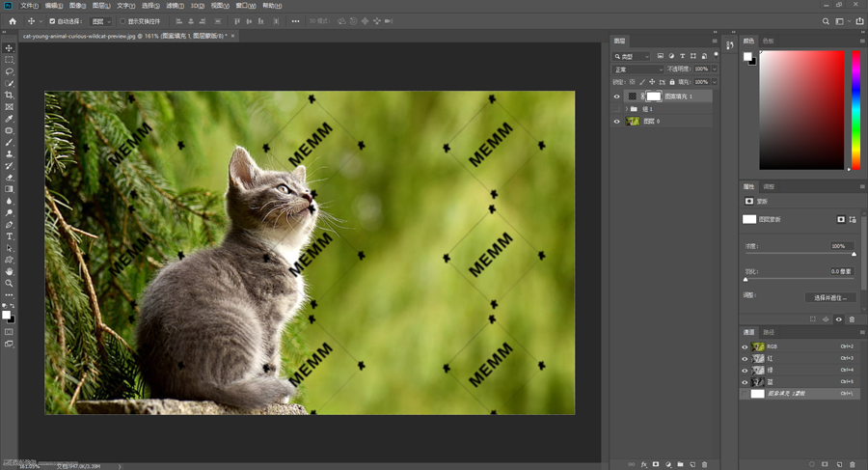Screen dimensions: 868x470
Task: Enable the 显示变换控件 checkbox
Action: (x=122, y=20)
